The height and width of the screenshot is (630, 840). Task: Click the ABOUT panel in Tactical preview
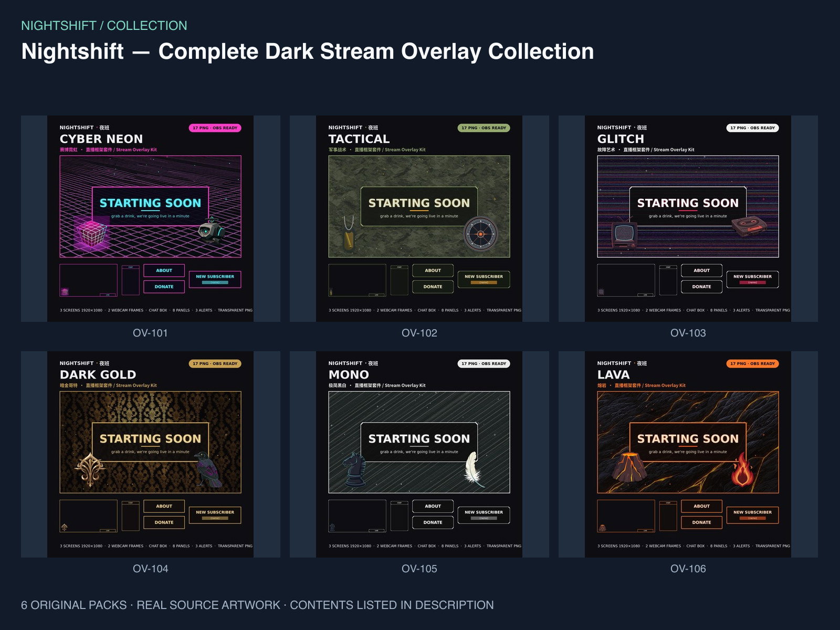433,270
